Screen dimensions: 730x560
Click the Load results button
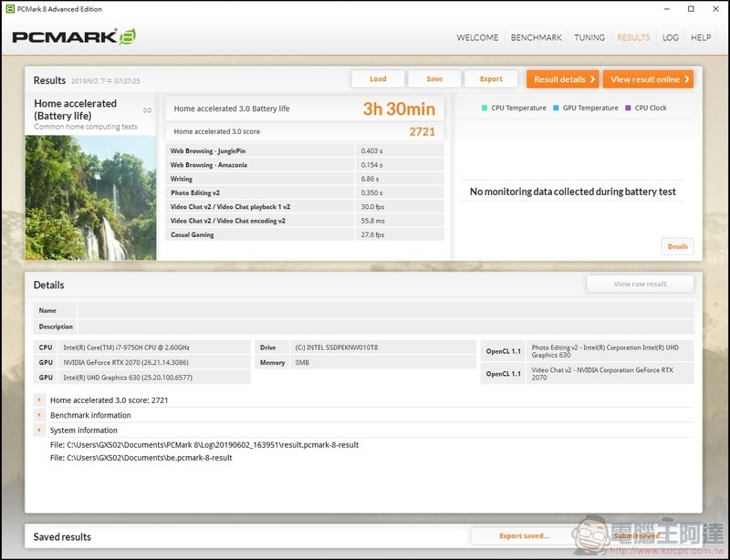(x=378, y=79)
